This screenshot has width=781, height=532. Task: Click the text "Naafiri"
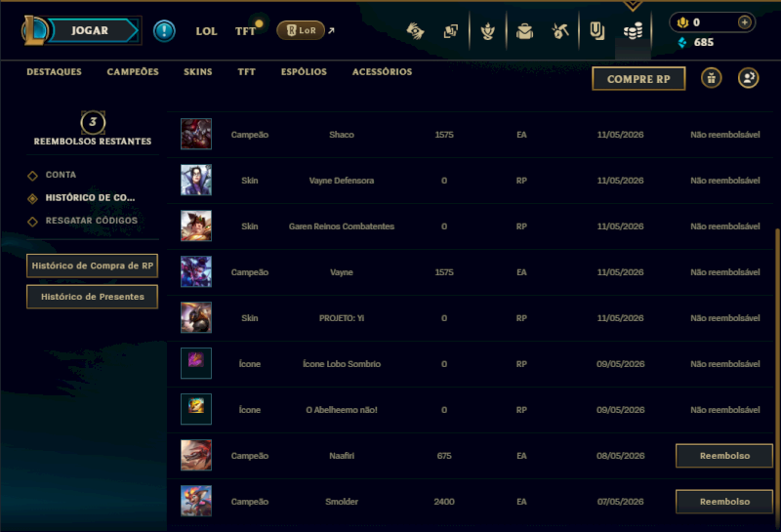tap(342, 455)
